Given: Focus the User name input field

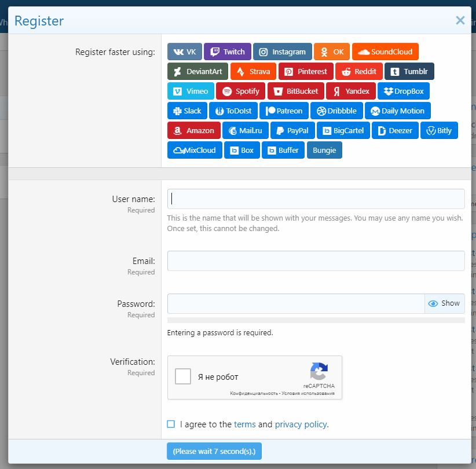Looking at the screenshot, I should coord(316,199).
